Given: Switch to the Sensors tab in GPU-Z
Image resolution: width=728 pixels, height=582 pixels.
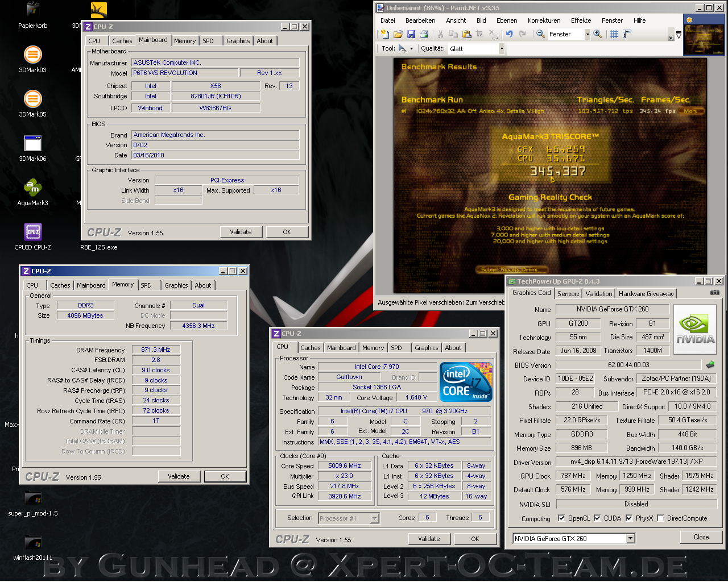Looking at the screenshot, I should coord(568,294).
